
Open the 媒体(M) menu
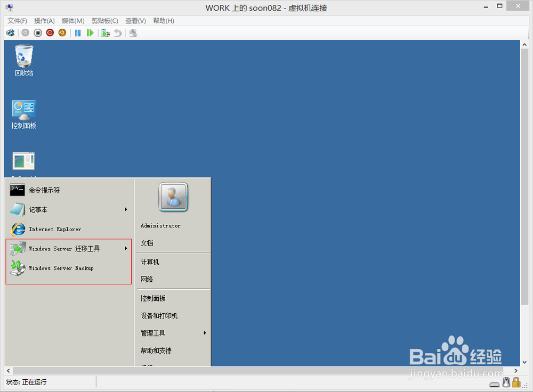(73, 21)
